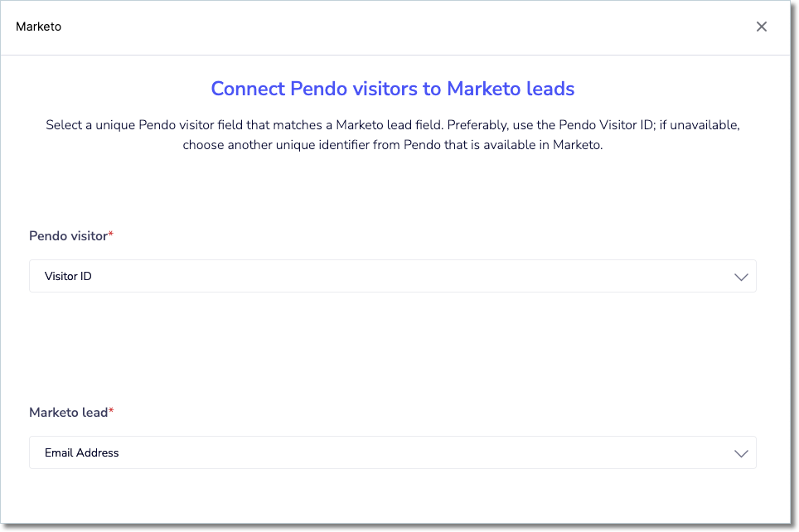Click empty space in the Marketo lead combo box

point(423,452)
